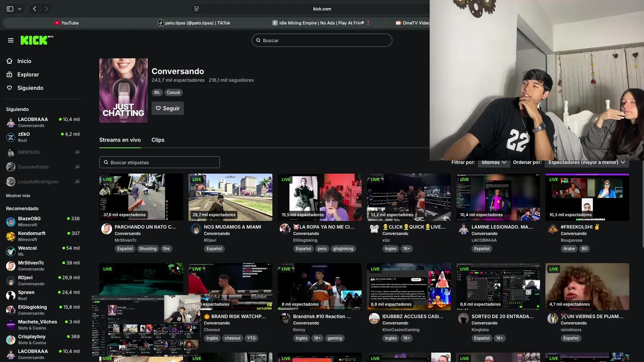Open the hamburger menu beside Kick logo
The width and height of the screenshot is (644, 362).
[11, 40]
